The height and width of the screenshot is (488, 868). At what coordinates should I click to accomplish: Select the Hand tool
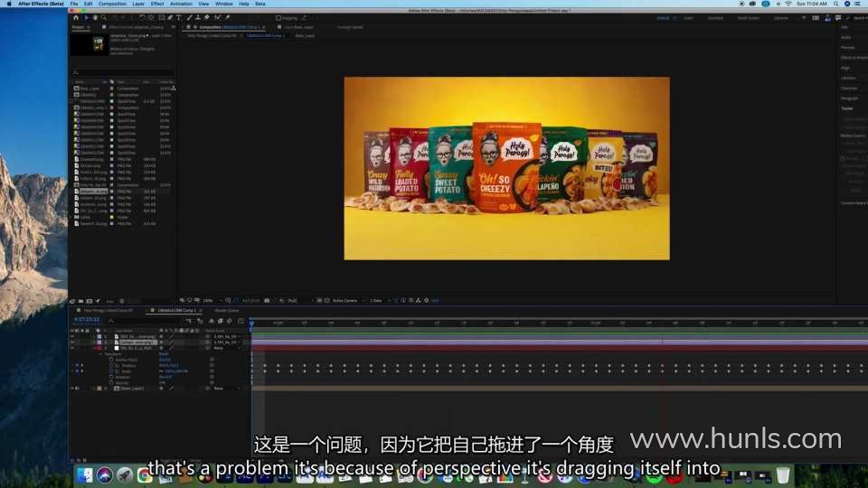click(x=95, y=18)
